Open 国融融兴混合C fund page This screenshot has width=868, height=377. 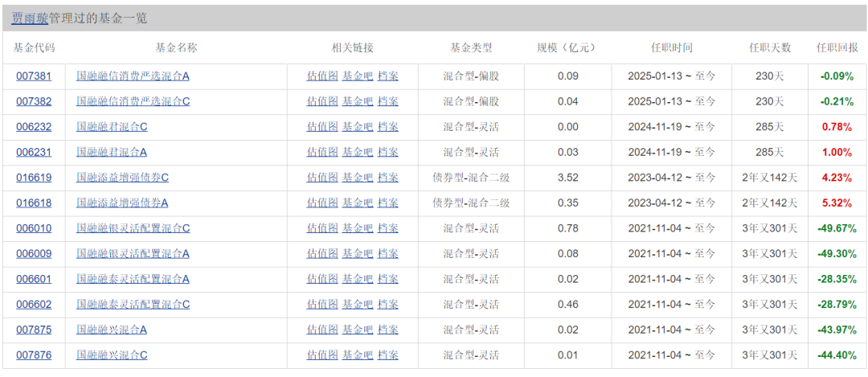(113, 354)
